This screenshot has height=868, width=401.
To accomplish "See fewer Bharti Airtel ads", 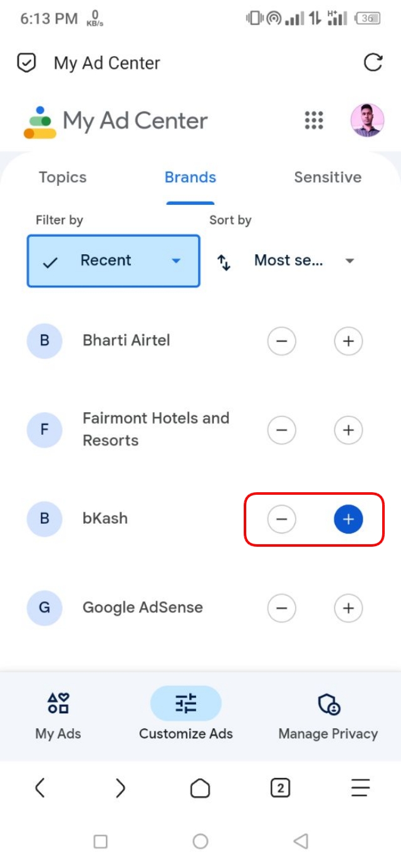I will [x=282, y=341].
